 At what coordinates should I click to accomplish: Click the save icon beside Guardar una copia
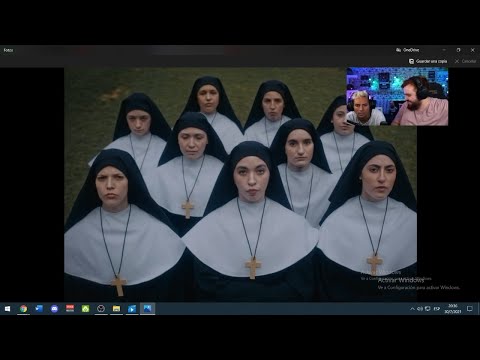pyautogui.click(x=411, y=61)
